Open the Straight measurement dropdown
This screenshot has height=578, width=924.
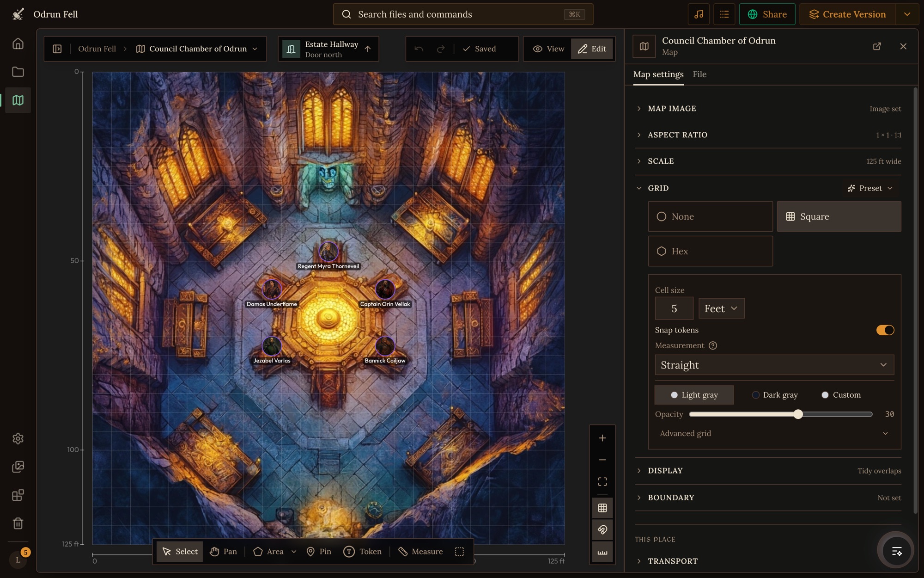click(x=774, y=365)
